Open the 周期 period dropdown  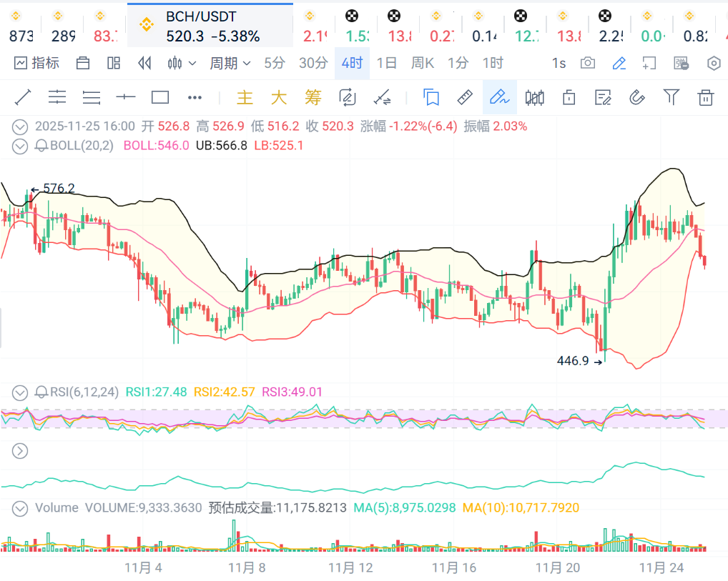(x=230, y=63)
